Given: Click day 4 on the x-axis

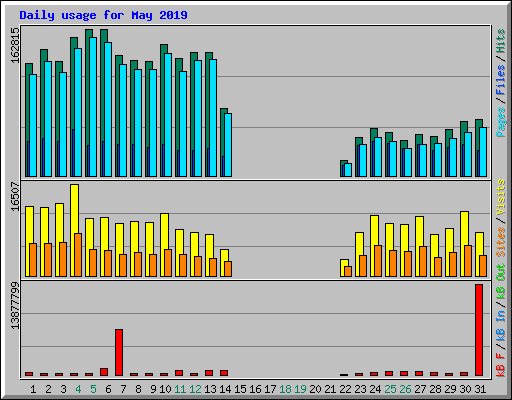Looking at the screenshot, I should pyautogui.click(x=78, y=389).
